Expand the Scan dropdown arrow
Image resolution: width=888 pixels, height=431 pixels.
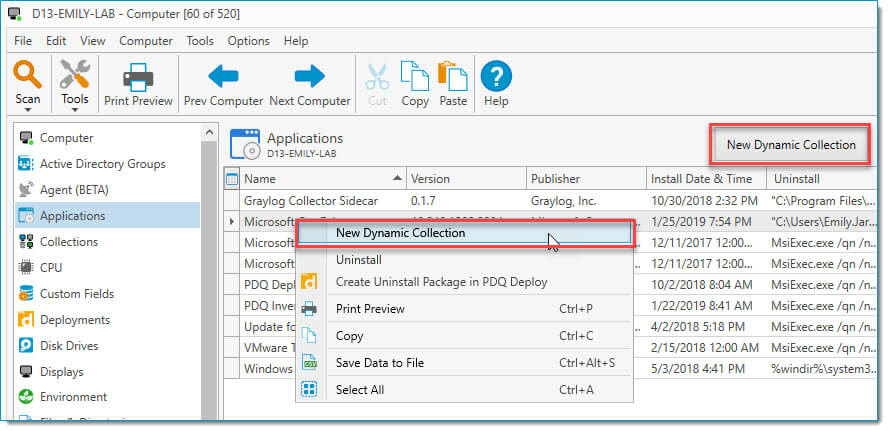tap(27, 110)
